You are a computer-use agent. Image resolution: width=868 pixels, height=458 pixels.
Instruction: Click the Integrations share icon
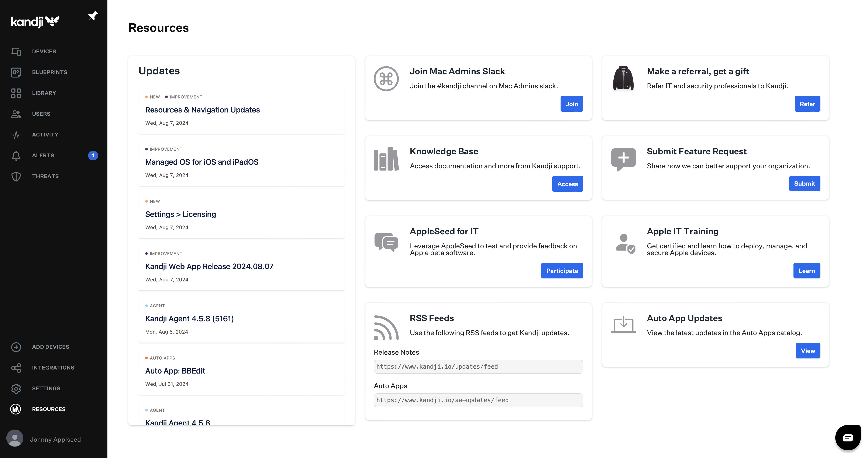16,368
